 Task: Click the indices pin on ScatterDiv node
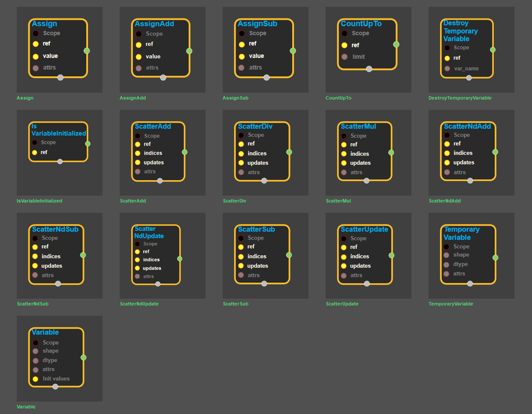(x=241, y=154)
